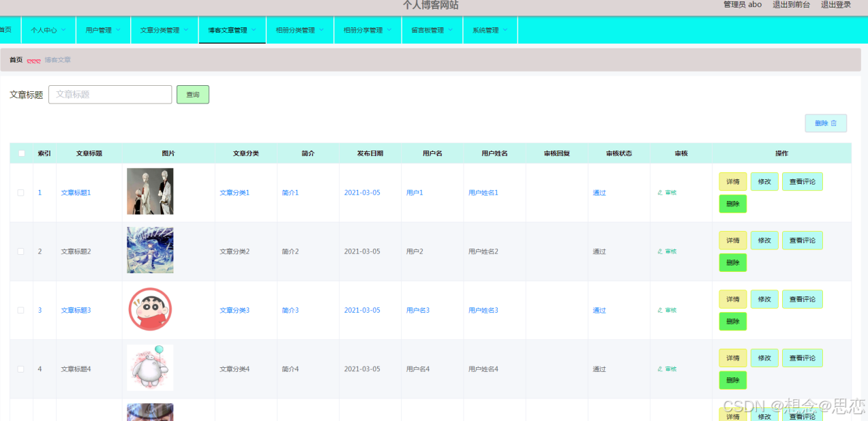Click 修改 button for 文章标题2
The height and width of the screenshot is (421, 868).
(x=764, y=240)
